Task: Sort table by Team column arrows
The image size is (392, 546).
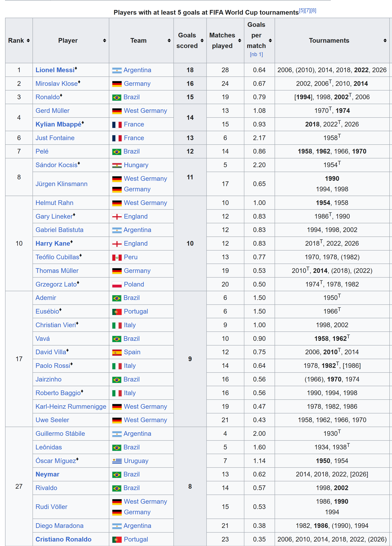Action: (169, 41)
